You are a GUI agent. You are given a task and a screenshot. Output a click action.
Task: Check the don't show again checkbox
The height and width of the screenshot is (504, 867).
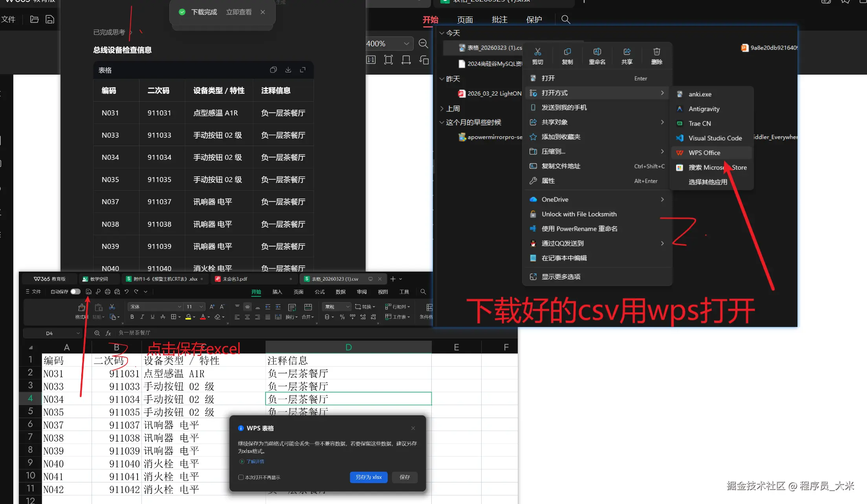(241, 477)
